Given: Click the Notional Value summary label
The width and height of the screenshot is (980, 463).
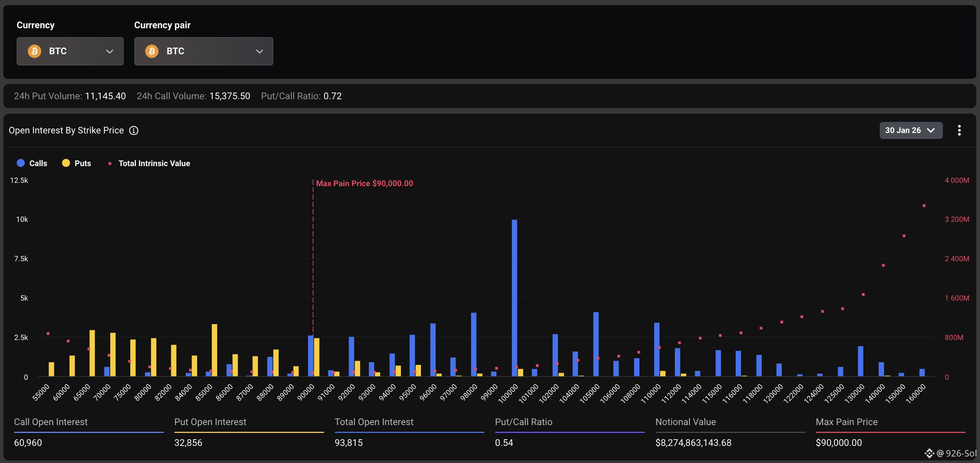Looking at the screenshot, I should pyautogui.click(x=686, y=422).
